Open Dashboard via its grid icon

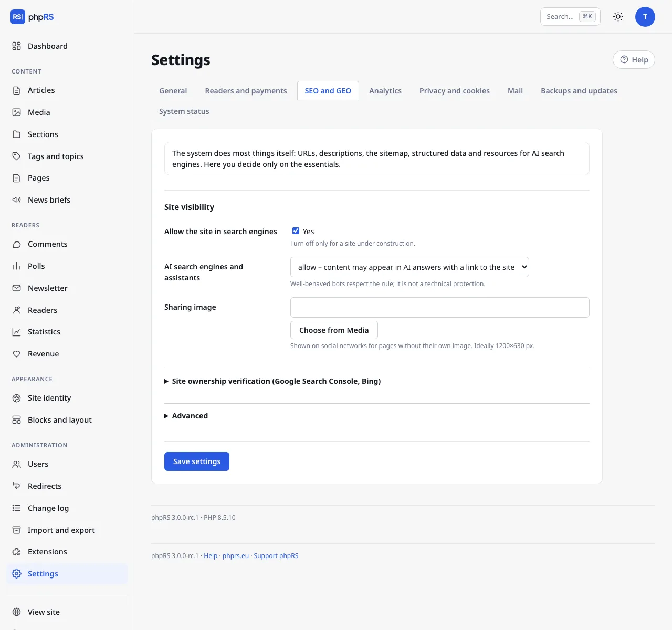17,46
